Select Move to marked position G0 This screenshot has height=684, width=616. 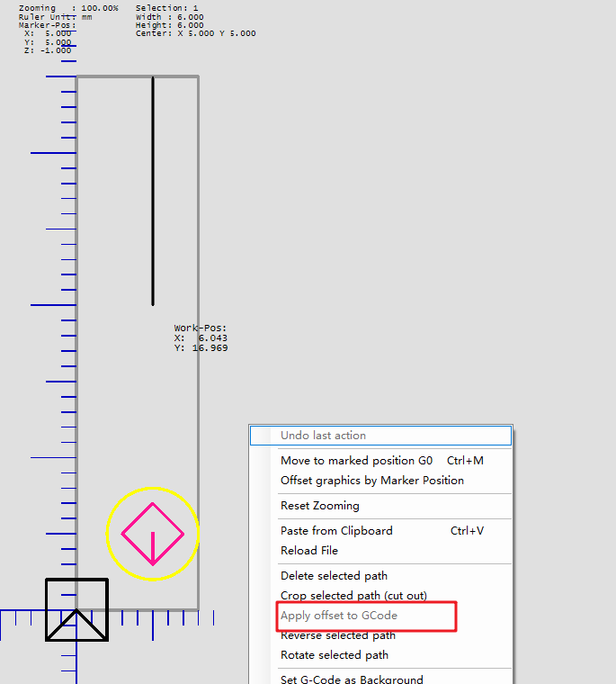point(356,461)
